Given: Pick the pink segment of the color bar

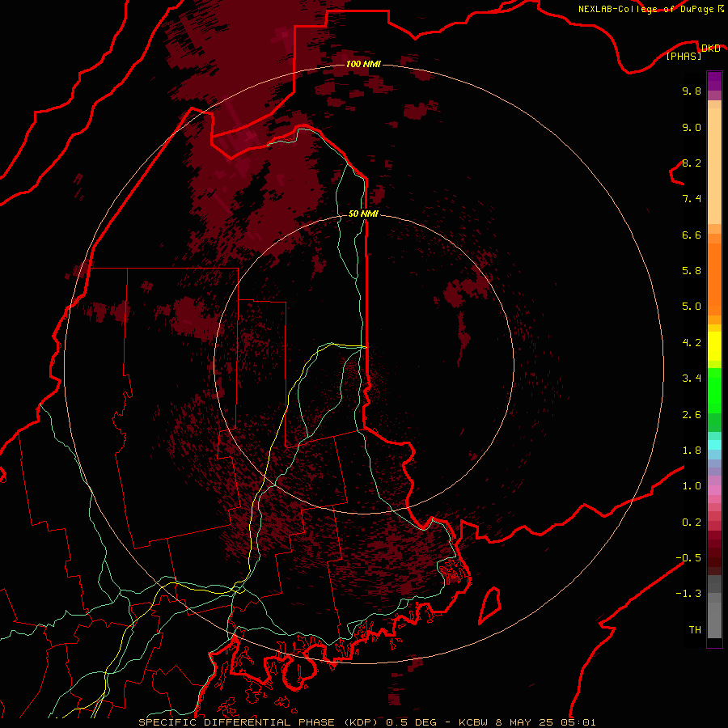Looking at the screenshot, I should [x=714, y=490].
